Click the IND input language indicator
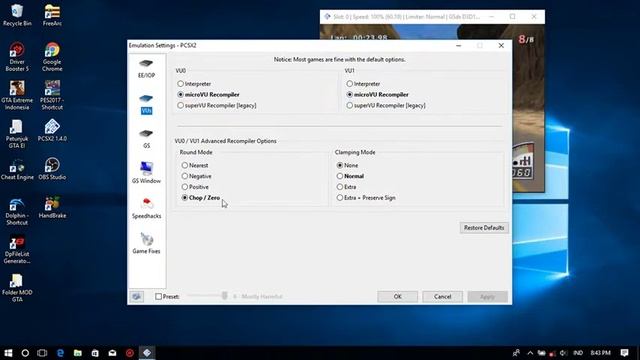 pyautogui.click(x=578, y=353)
